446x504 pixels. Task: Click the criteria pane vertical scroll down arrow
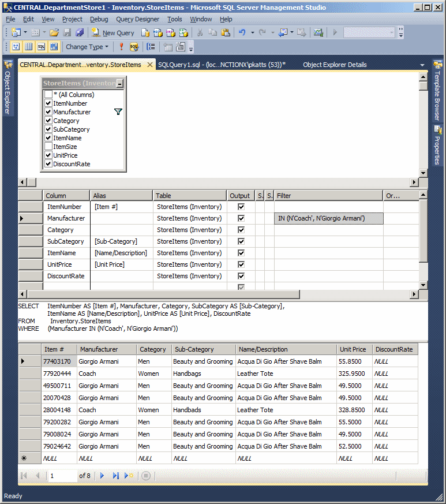tap(423, 285)
